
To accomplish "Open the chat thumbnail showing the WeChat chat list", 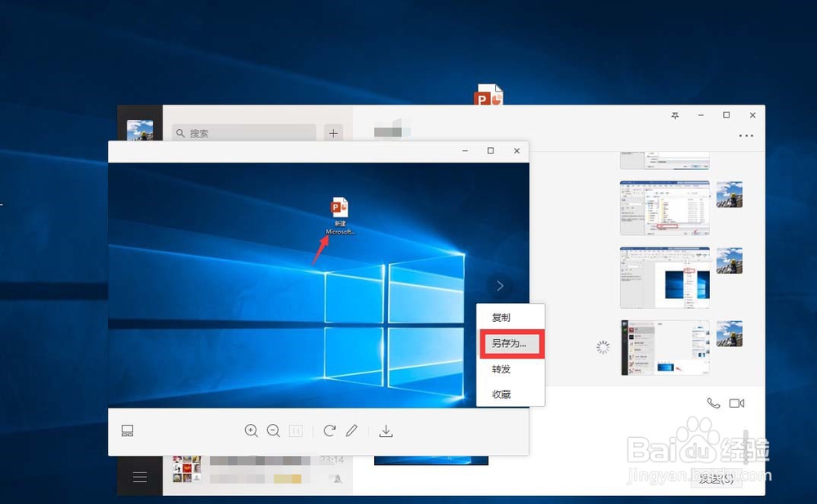I will coord(664,348).
